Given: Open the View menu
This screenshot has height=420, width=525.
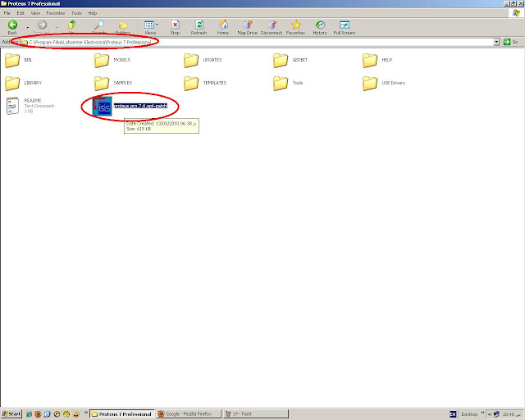Looking at the screenshot, I should tap(35, 13).
